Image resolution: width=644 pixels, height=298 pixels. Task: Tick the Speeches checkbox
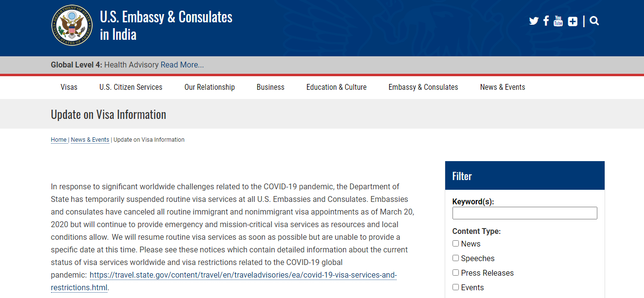(455, 258)
